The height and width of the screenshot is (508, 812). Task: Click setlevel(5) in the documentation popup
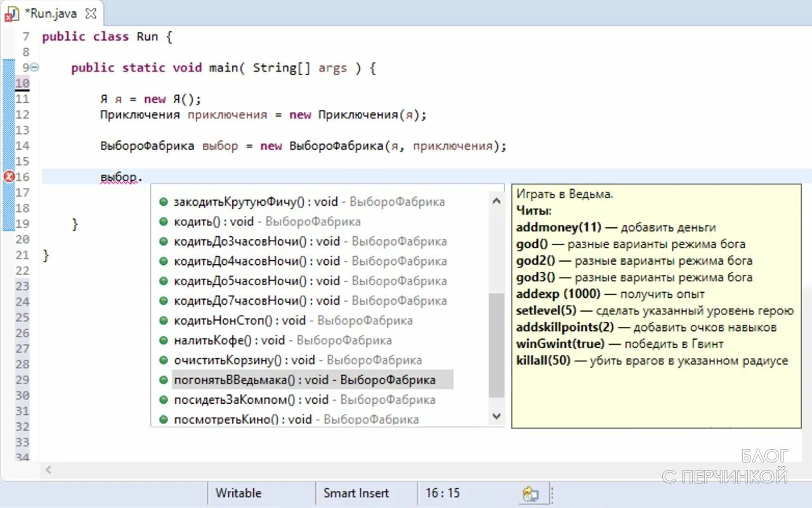coord(546,311)
